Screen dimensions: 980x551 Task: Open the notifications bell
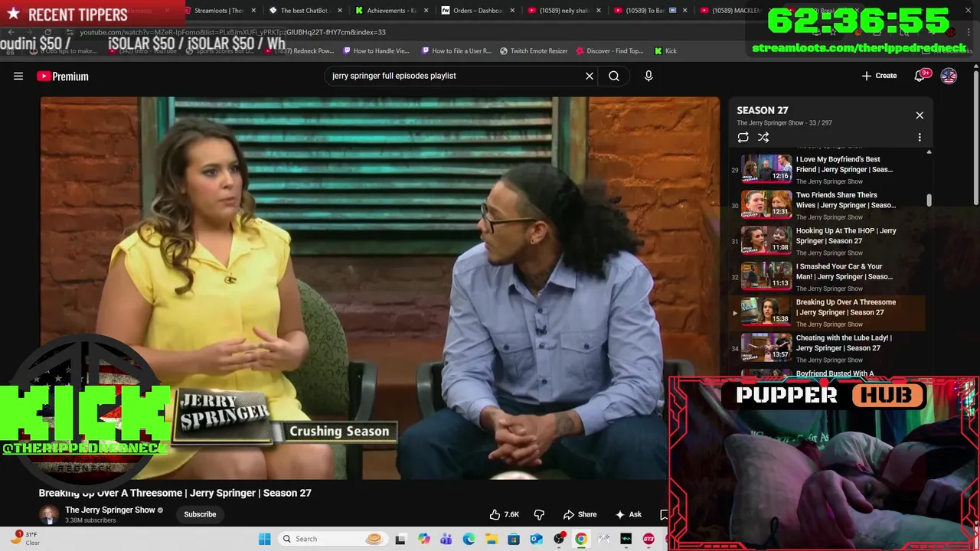921,76
